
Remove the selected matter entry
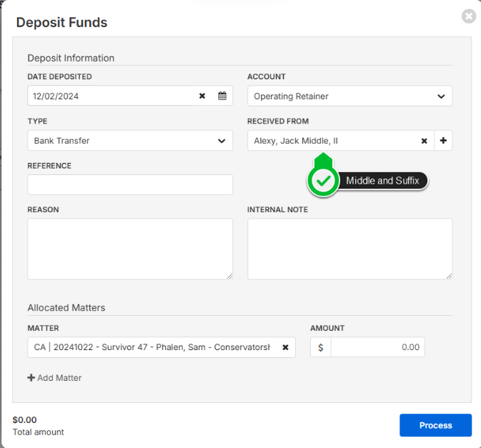point(285,347)
